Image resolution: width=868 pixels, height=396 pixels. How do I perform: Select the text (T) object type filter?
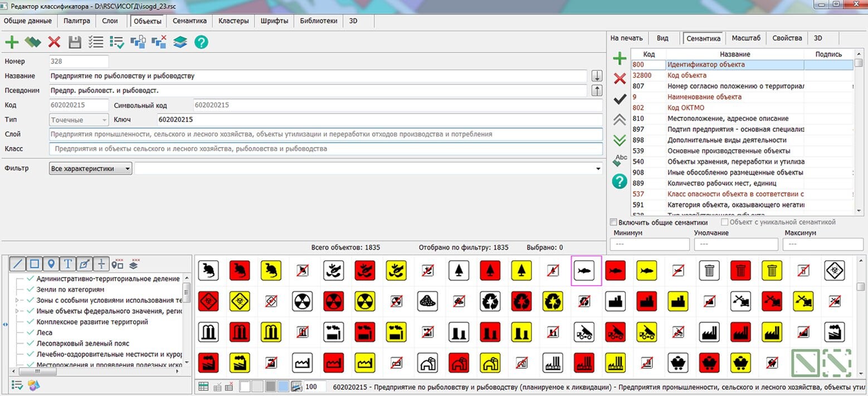(67, 263)
